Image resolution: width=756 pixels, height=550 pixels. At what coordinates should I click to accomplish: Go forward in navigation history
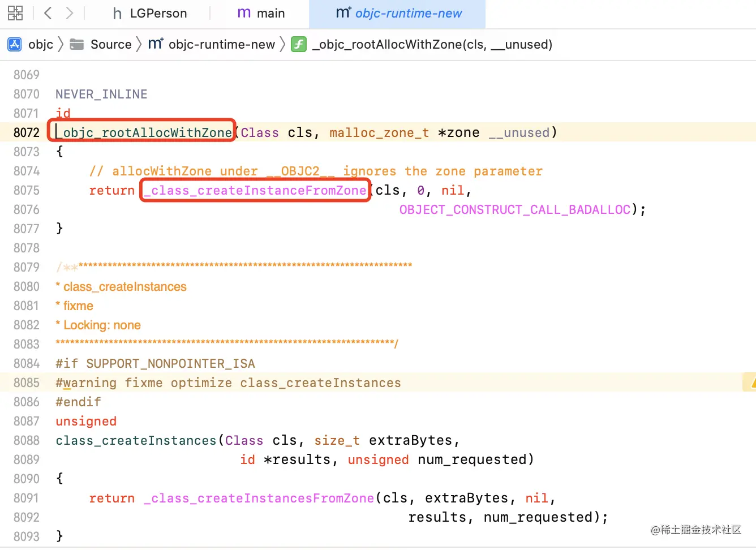tap(69, 13)
